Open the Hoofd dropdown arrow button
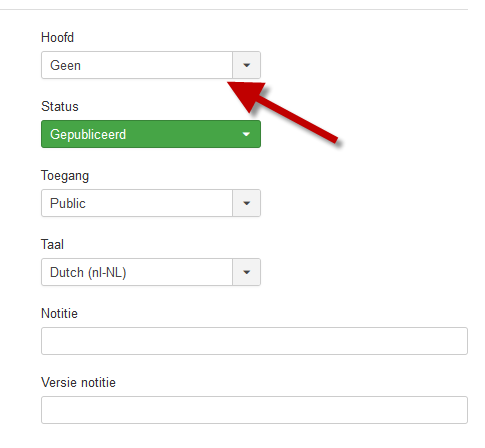Viewport: 485px width, 448px height. (247, 65)
